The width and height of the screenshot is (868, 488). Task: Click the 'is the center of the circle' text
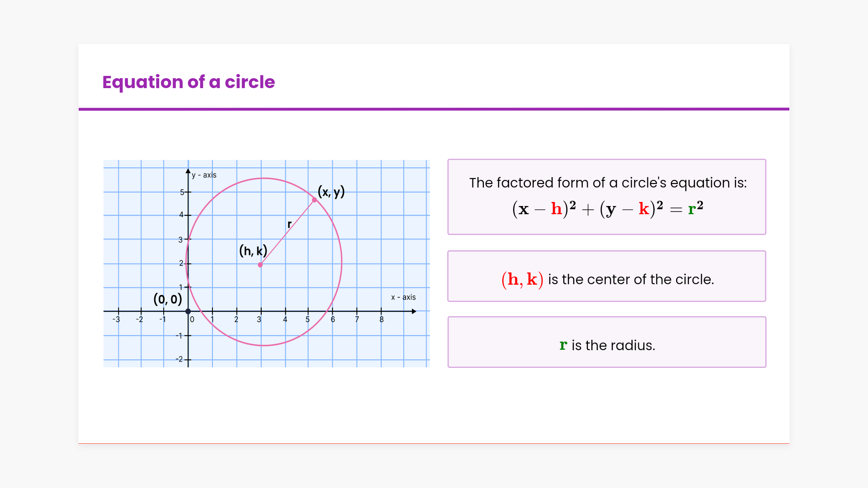coord(631,279)
